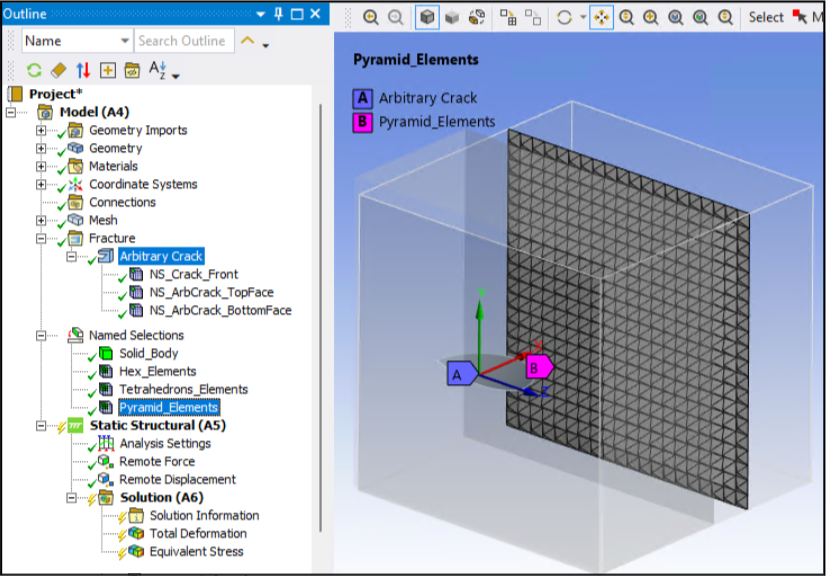Click the Rotate tool icon
Screen dimensions: 826x576
click(565, 17)
